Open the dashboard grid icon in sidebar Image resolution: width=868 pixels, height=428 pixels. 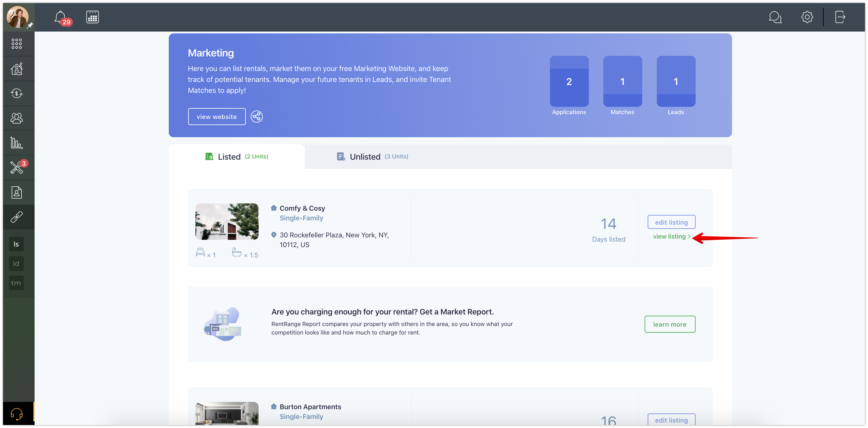(x=16, y=44)
